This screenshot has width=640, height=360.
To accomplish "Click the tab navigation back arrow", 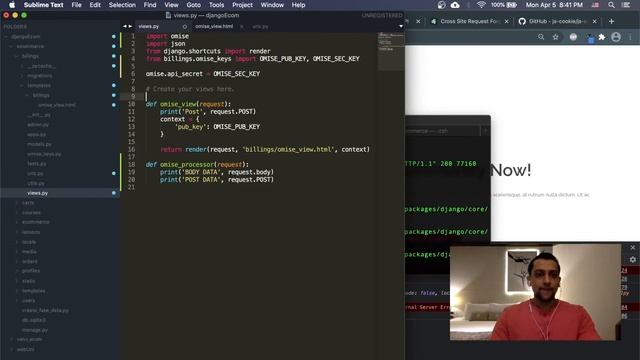I will 125,26.
